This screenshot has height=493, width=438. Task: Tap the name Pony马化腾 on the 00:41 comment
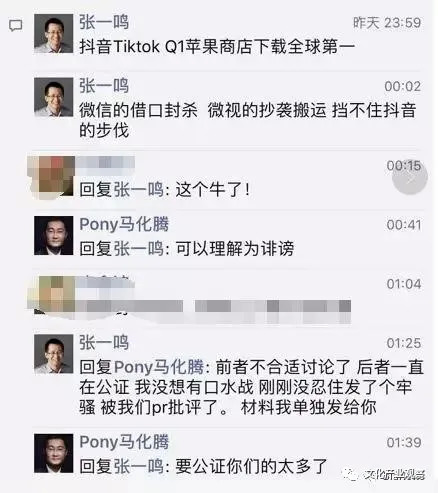pyautogui.click(x=124, y=224)
